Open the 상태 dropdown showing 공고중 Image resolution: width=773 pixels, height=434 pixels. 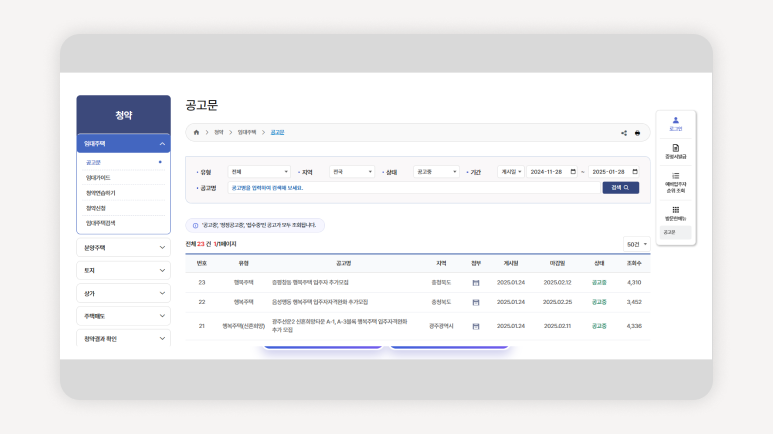(436, 172)
